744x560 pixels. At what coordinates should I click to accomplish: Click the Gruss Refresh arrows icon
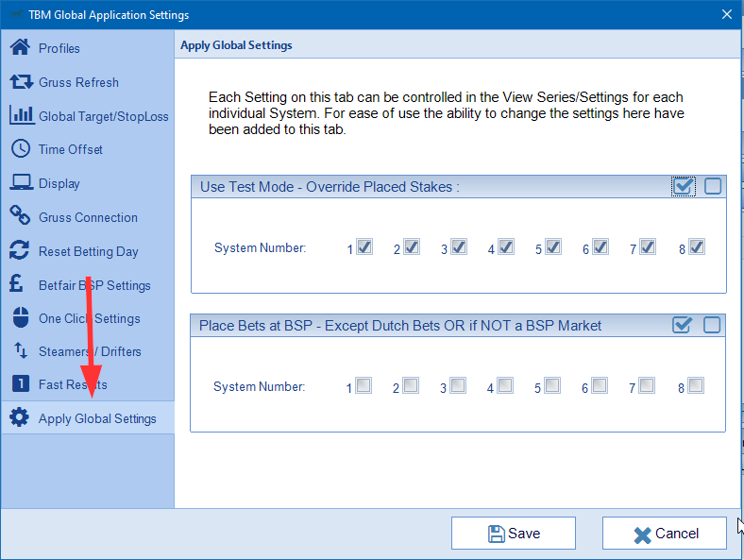tap(20, 82)
